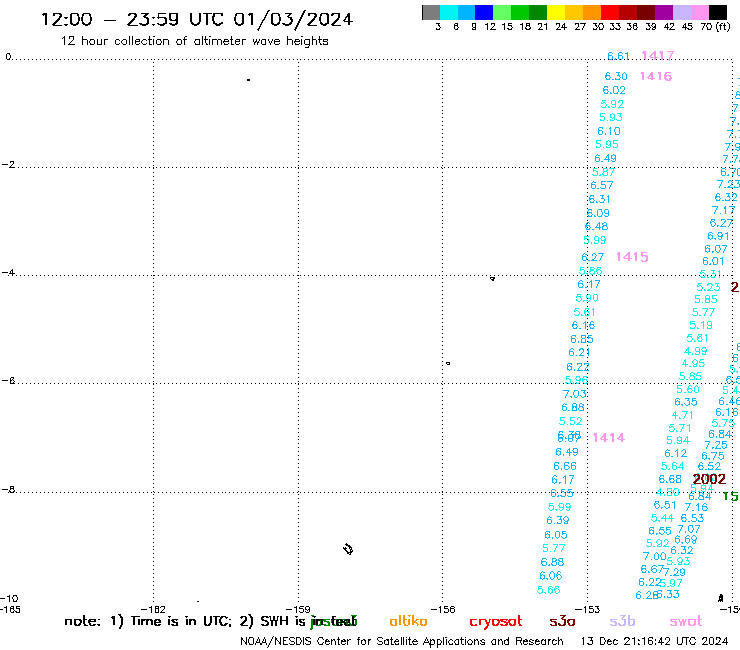This screenshot has height=650, width=740.
Task: Select the title '12:00 – 23:59 UTC 01/03/2024'
Action: pyautogui.click(x=197, y=20)
